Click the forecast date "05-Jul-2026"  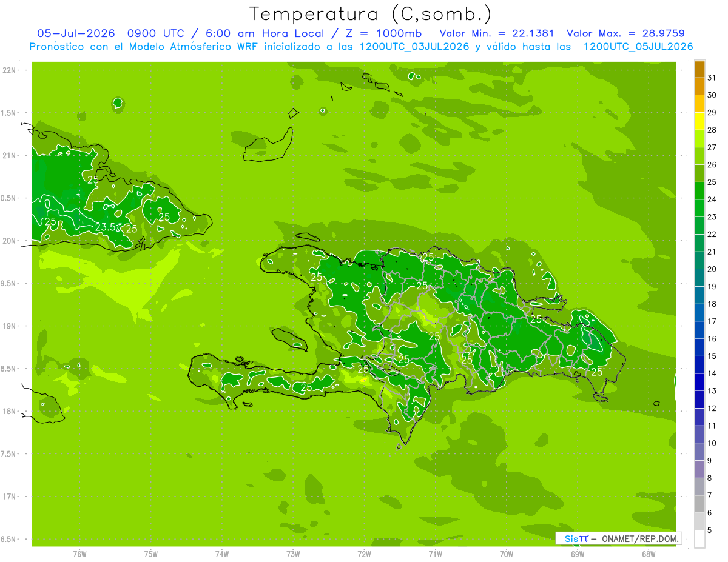(x=76, y=33)
